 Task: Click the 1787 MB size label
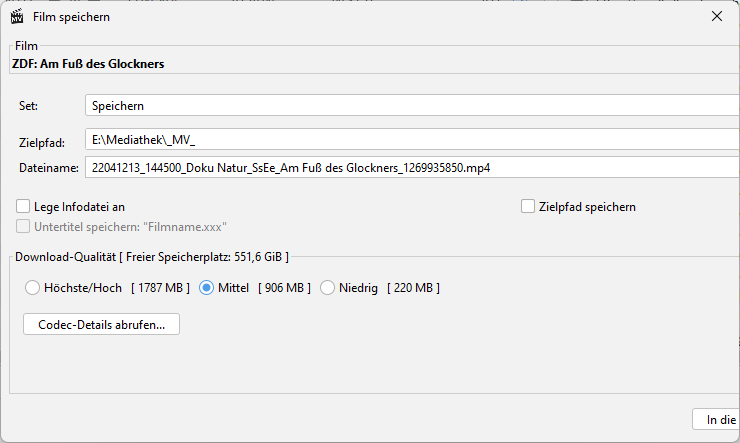point(160,288)
